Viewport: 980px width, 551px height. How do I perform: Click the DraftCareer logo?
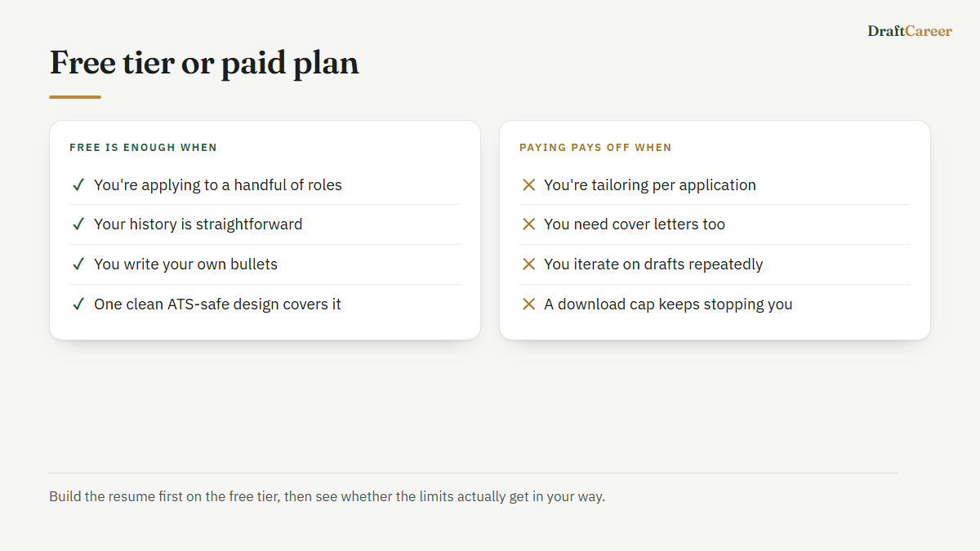[x=910, y=31]
